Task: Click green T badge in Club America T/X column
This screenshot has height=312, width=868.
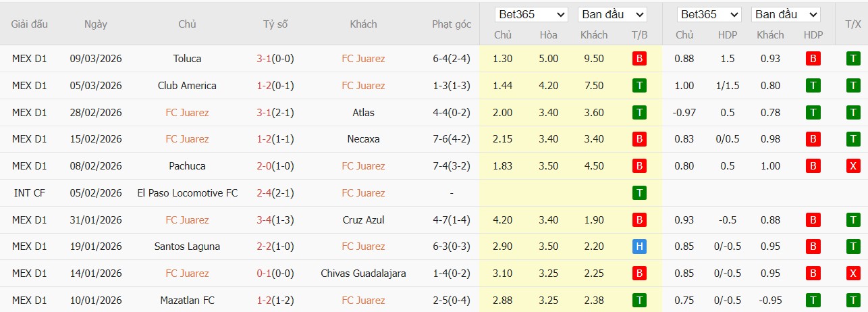Action: (x=853, y=86)
